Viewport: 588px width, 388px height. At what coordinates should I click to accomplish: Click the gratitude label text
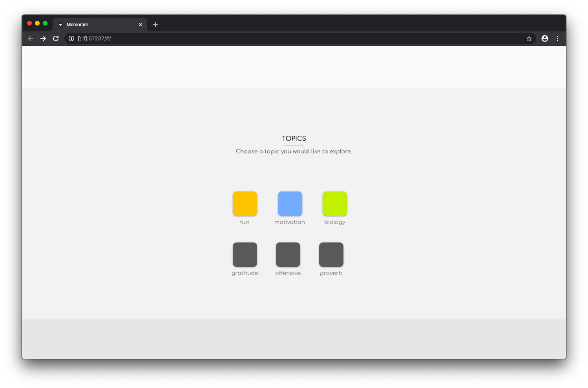click(245, 273)
